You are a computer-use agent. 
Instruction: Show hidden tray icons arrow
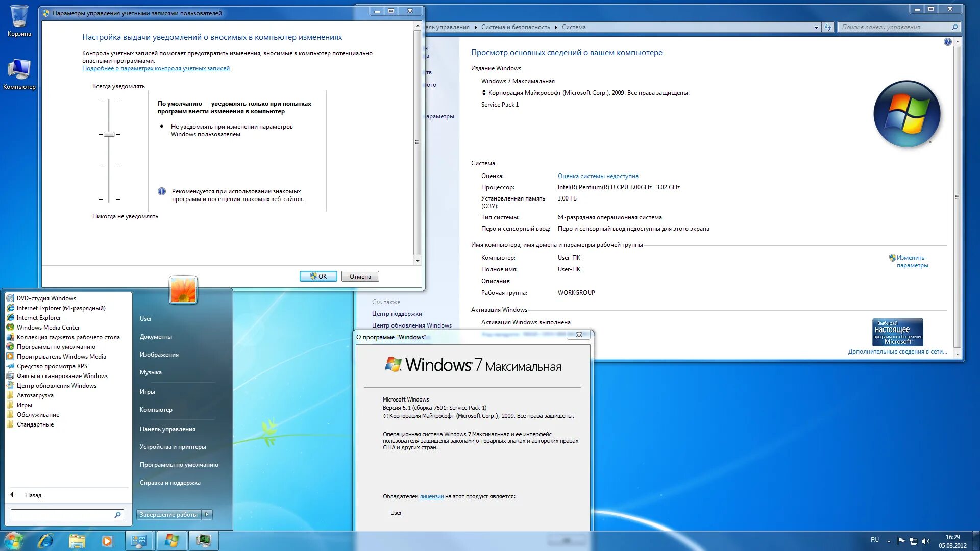tap(889, 541)
